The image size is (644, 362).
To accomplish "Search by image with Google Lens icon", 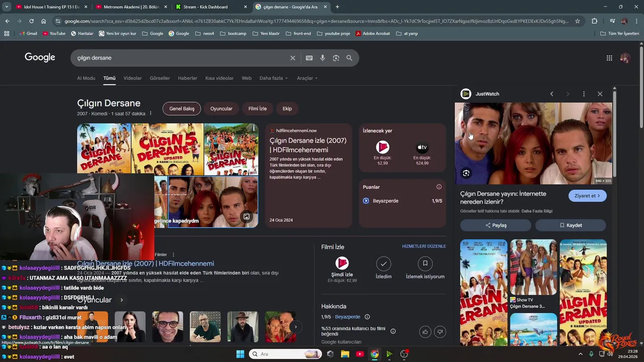I will [336, 58].
